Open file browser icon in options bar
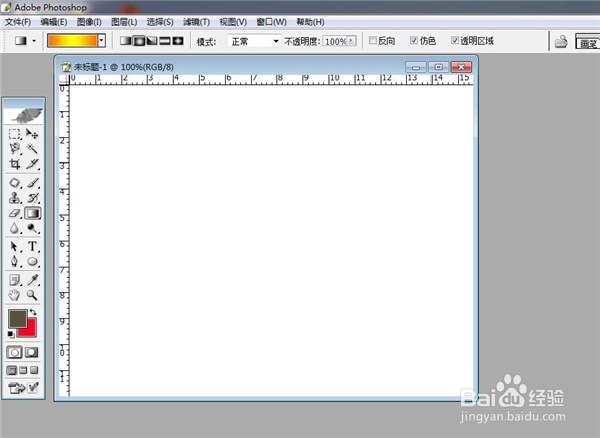The width and height of the screenshot is (600, 438). (x=561, y=41)
